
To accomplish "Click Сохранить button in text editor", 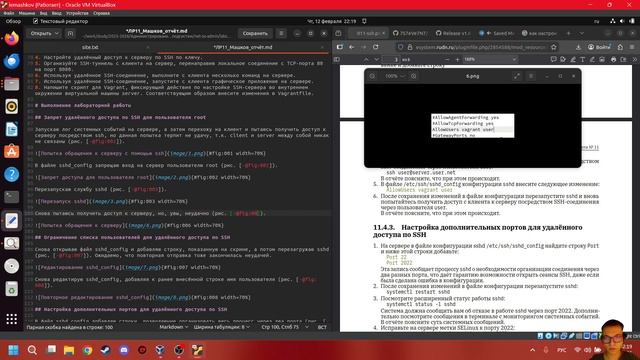I will [x=255, y=33].
